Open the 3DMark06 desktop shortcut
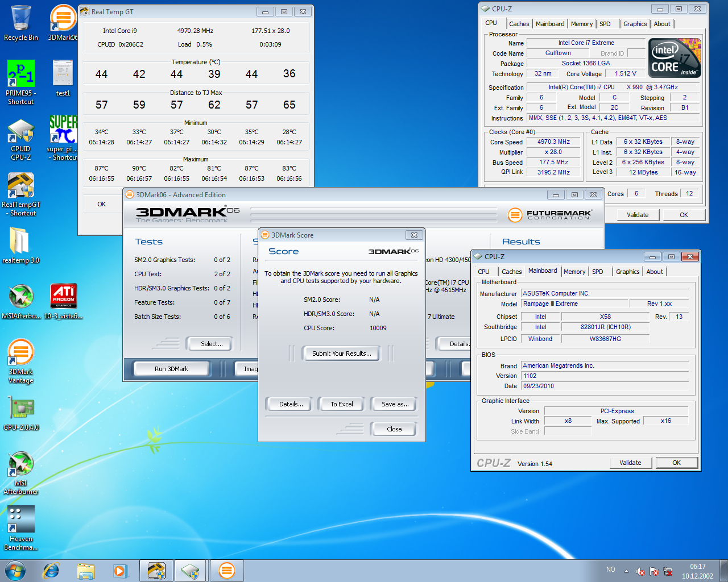The height and width of the screenshot is (582, 728). tap(63, 23)
